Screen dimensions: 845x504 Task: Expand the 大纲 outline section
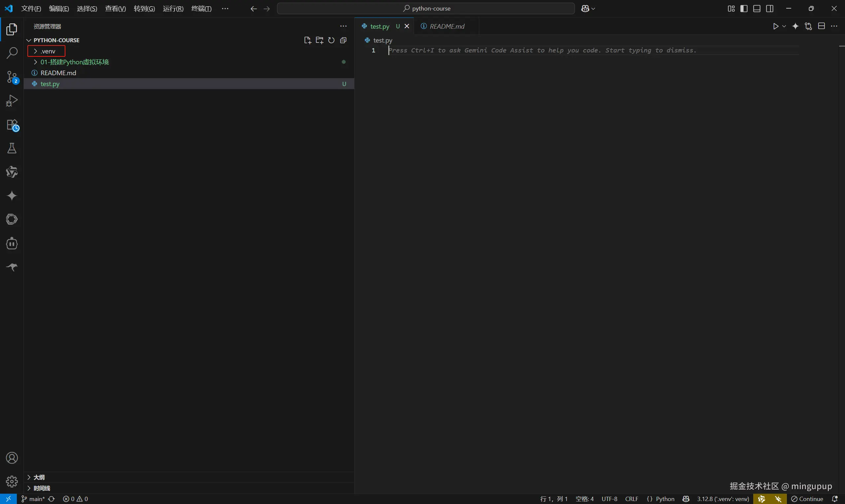pyautogui.click(x=39, y=477)
